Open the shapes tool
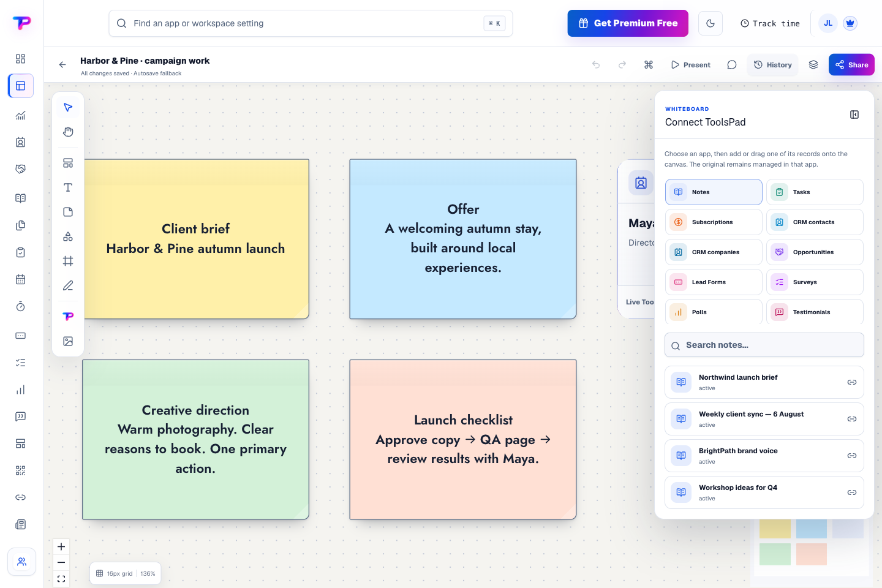882x588 pixels. tap(68, 236)
